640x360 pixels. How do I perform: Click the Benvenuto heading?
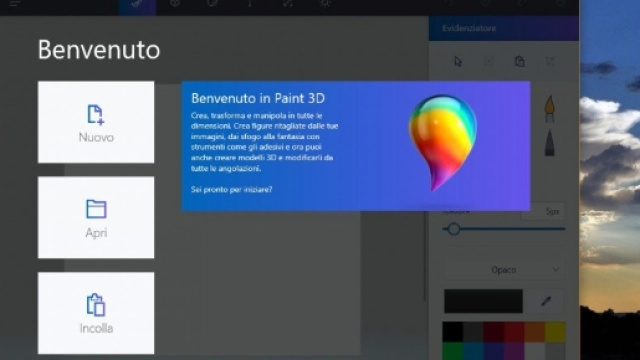pyautogui.click(x=99, y=50)
